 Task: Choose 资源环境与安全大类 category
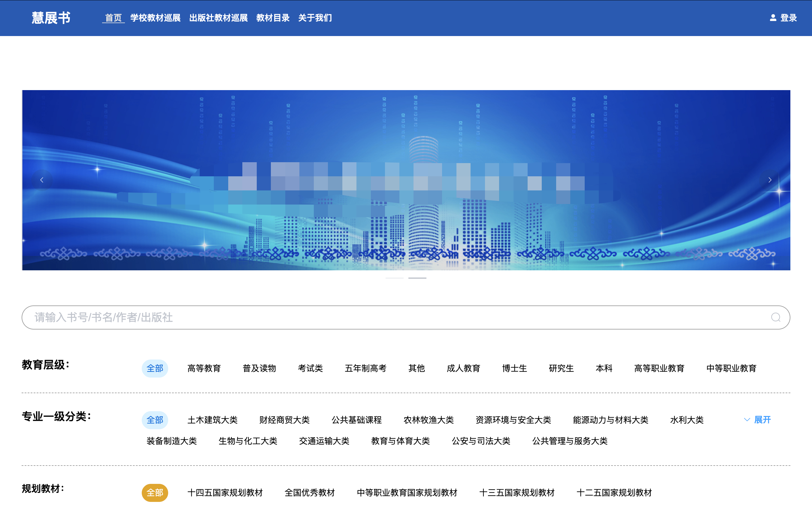[x=513, y=420]
